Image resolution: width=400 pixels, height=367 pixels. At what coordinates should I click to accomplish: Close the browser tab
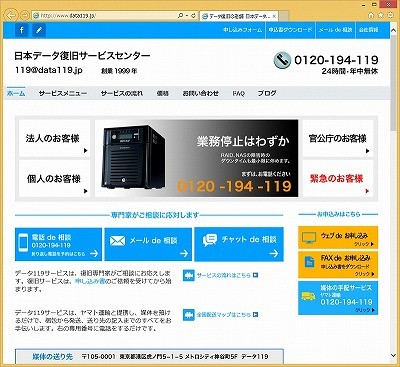pos(274,16)
